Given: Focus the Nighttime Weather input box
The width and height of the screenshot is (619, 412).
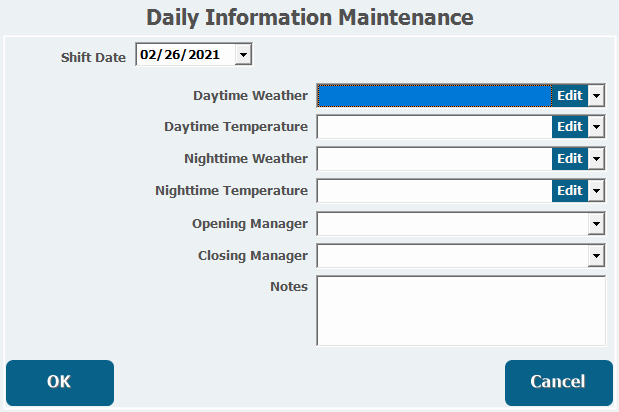Looking at the screenshot, I should [435, 159].
